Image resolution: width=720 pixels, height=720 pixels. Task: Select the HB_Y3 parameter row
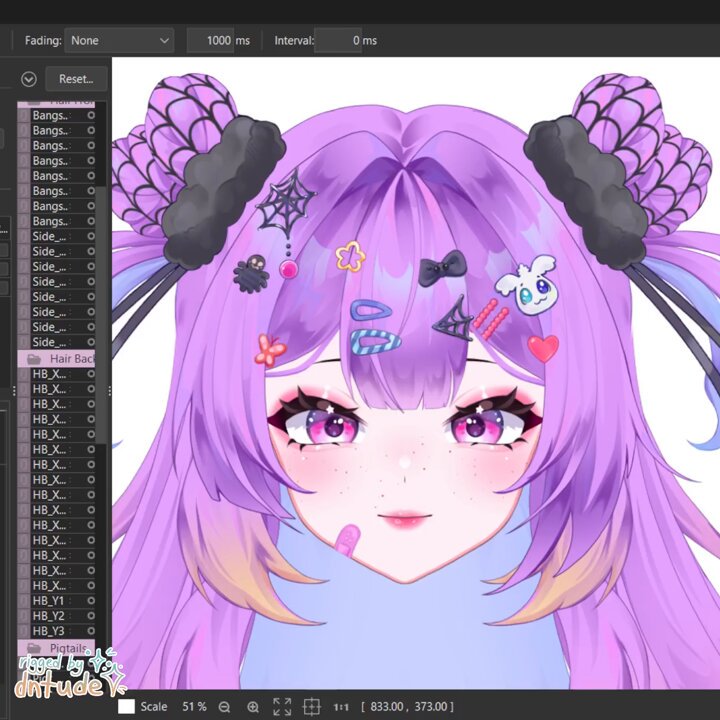coord(56,631)
